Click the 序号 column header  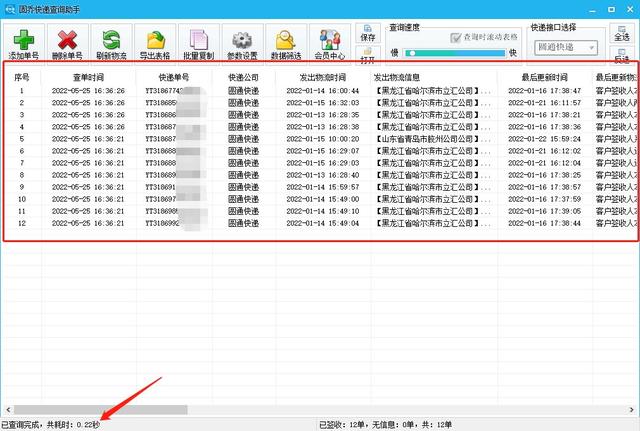(x=22, y=77)
